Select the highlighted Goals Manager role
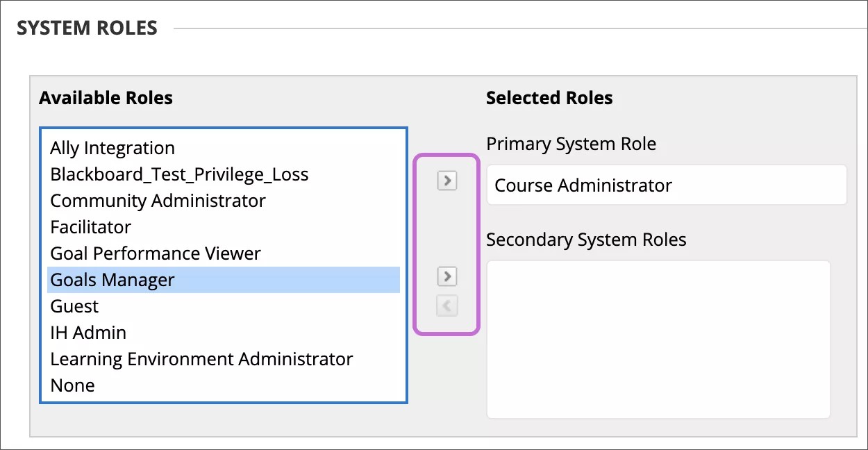 click(x=111, y=280)
